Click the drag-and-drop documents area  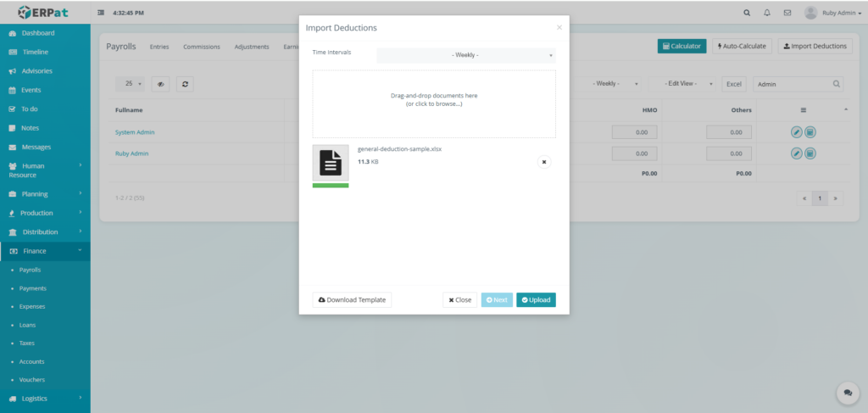pyautogui.click(x=434, y=103)
